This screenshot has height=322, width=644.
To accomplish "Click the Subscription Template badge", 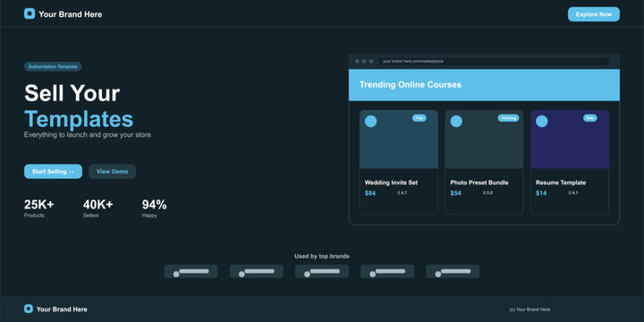I will (53, 66).
